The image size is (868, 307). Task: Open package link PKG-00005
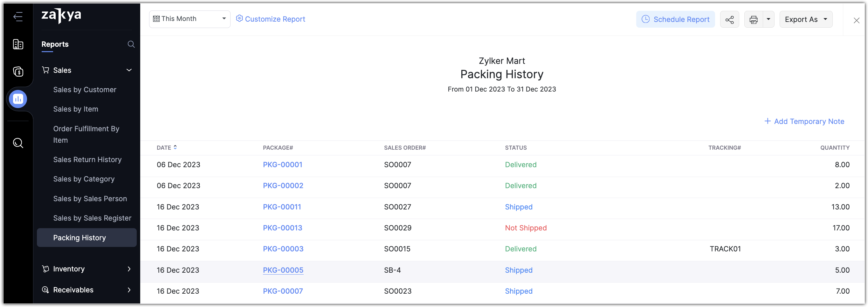tap(283, 270)
